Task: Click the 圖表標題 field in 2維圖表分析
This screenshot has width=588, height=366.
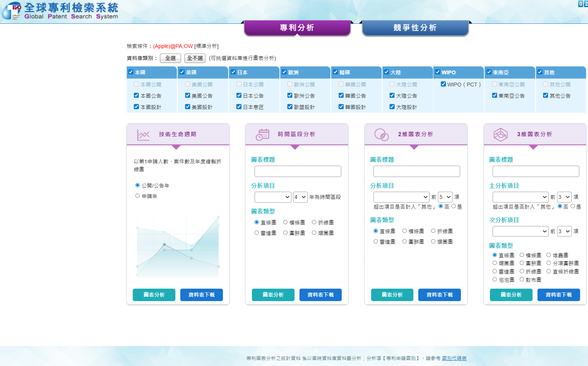Action: click(x=417, y=171)
